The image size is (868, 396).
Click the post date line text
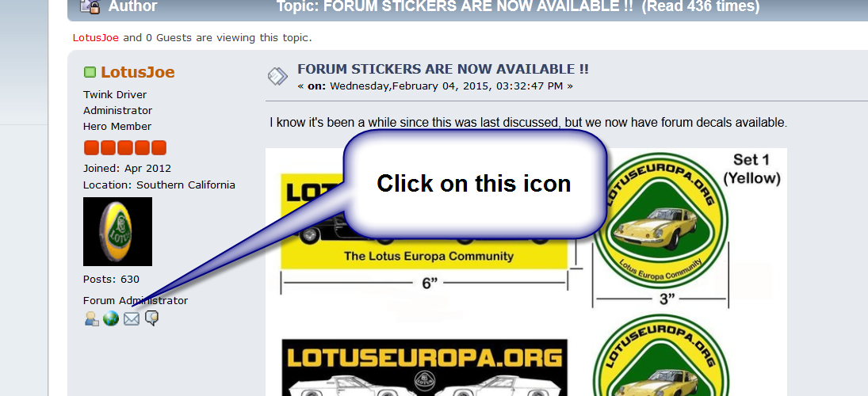pos(435,86)
